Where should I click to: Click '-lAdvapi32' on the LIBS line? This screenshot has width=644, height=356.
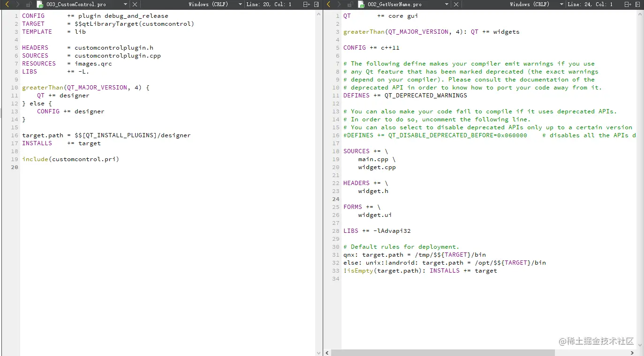click(392, 231)
